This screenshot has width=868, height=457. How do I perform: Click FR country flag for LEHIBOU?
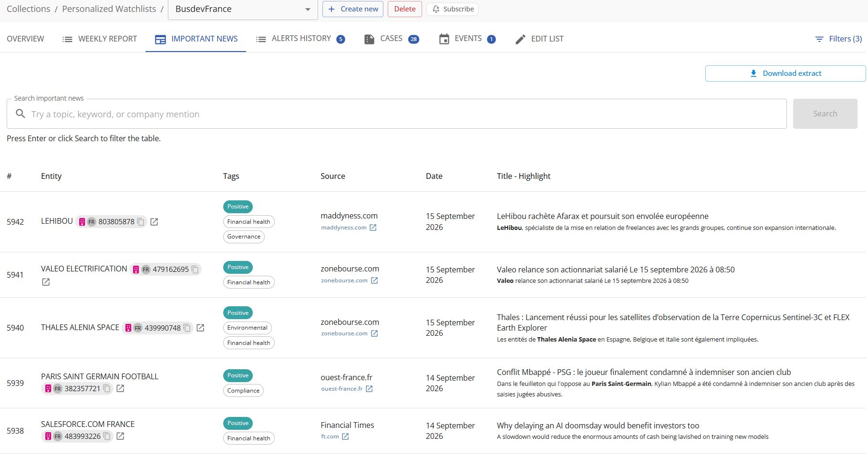click(92, 222)
